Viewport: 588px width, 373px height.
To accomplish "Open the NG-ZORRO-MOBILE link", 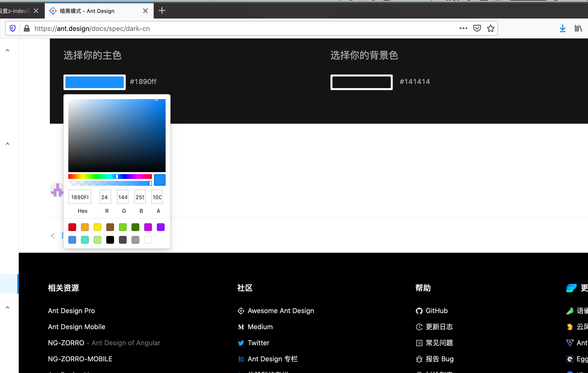I will coord(80,359).
